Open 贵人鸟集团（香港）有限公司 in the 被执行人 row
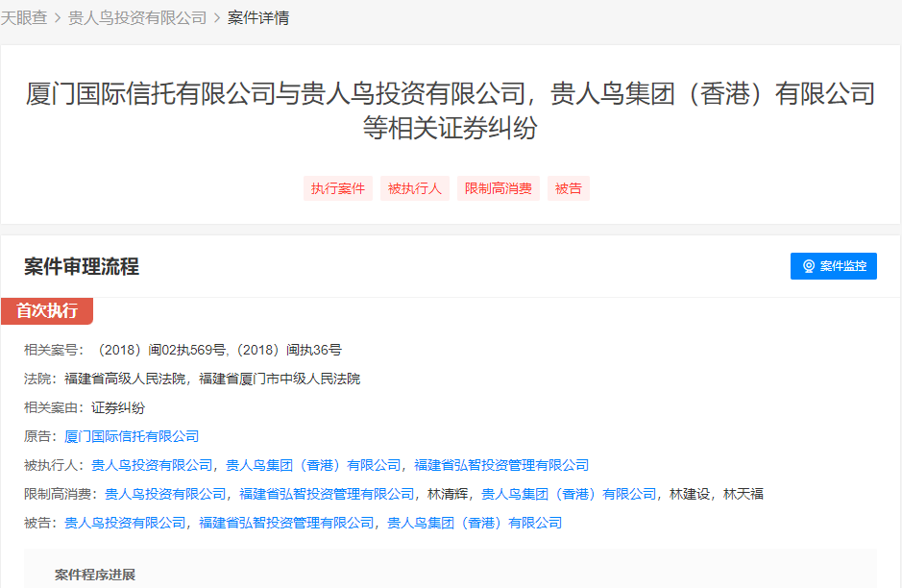 313,465
